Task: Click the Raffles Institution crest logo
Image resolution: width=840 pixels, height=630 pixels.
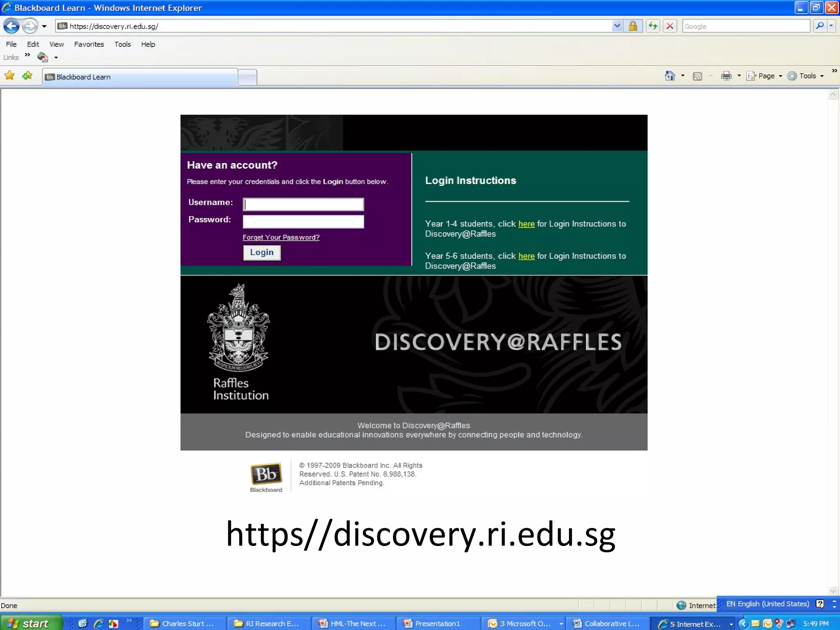Action: click(238, 328)
